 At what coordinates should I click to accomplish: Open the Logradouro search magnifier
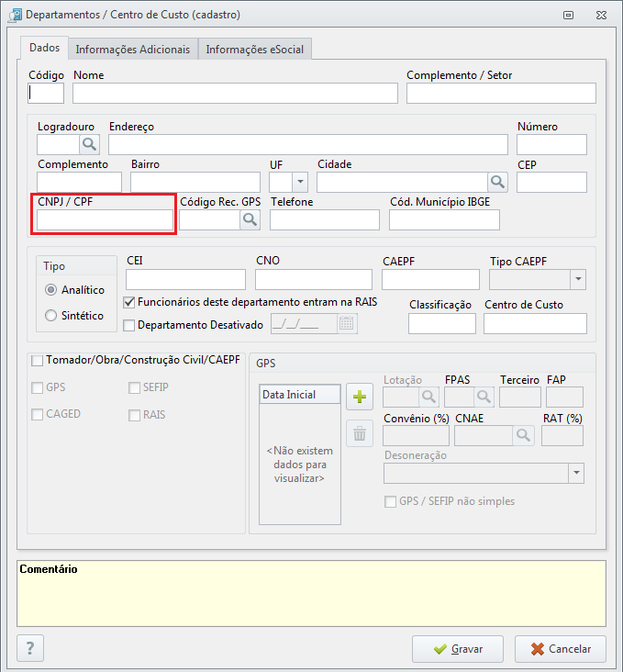click(x=90, y=144)
